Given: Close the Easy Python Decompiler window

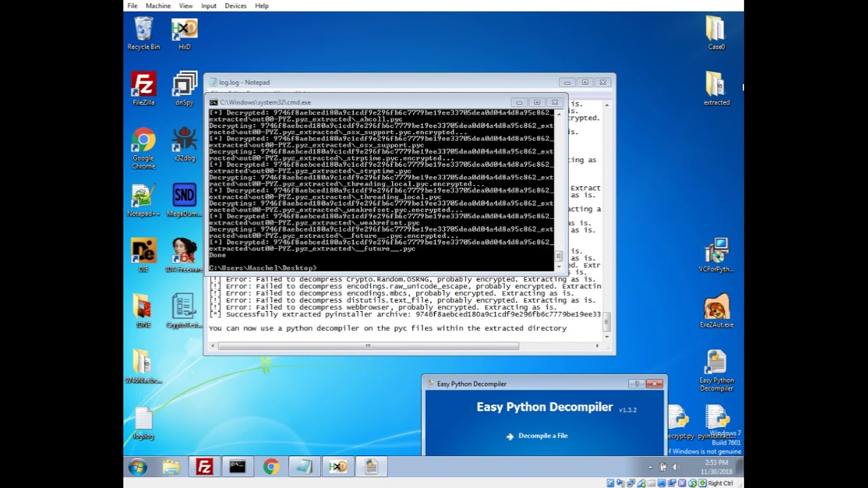Looking at the screenshot, I should tap(654, 384).
